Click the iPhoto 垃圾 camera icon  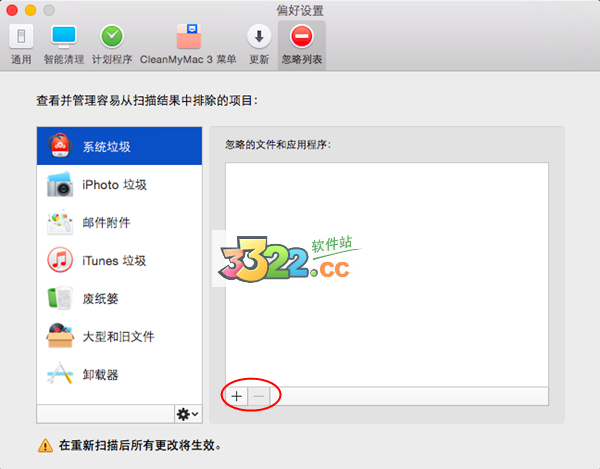point(60,184)
